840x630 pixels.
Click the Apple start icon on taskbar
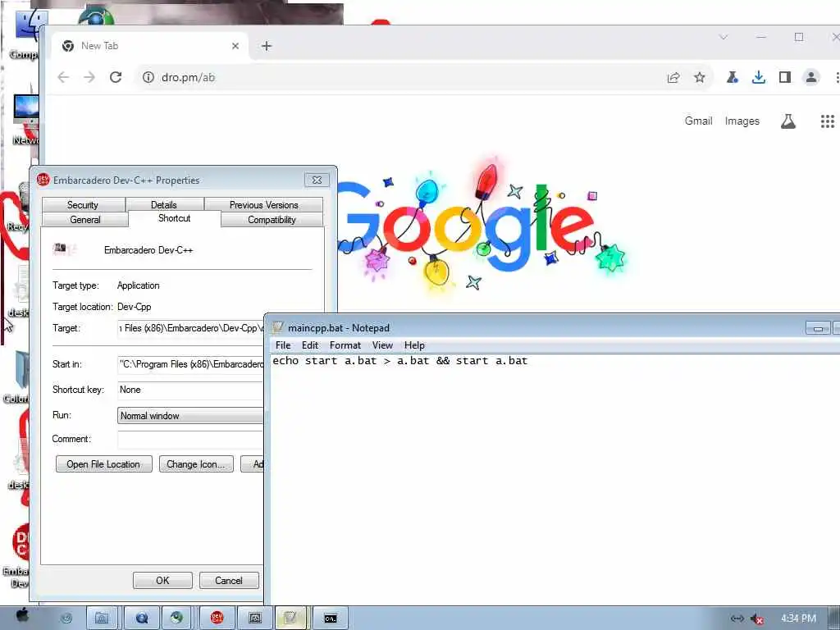22,616
